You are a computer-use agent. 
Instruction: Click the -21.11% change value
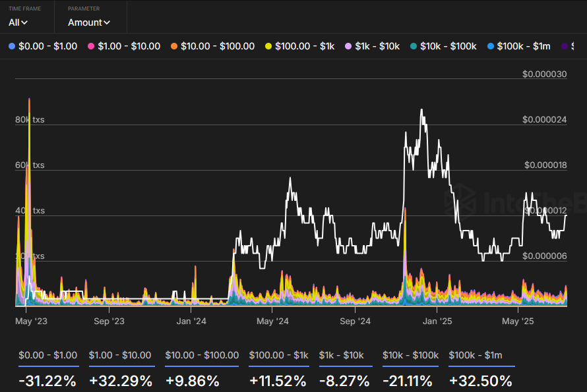point(408,381)
